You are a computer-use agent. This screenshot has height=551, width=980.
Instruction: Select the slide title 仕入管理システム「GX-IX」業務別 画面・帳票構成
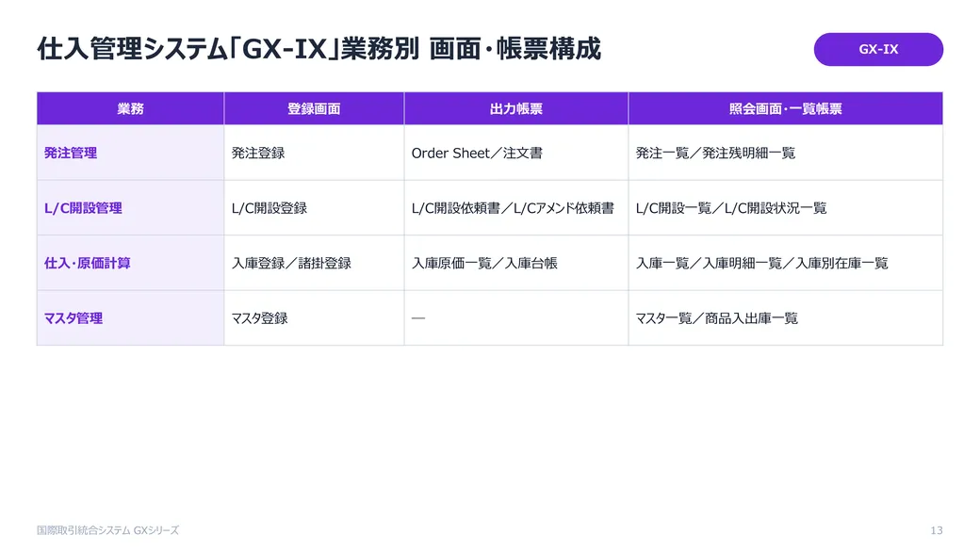click(x=318, y=49)
